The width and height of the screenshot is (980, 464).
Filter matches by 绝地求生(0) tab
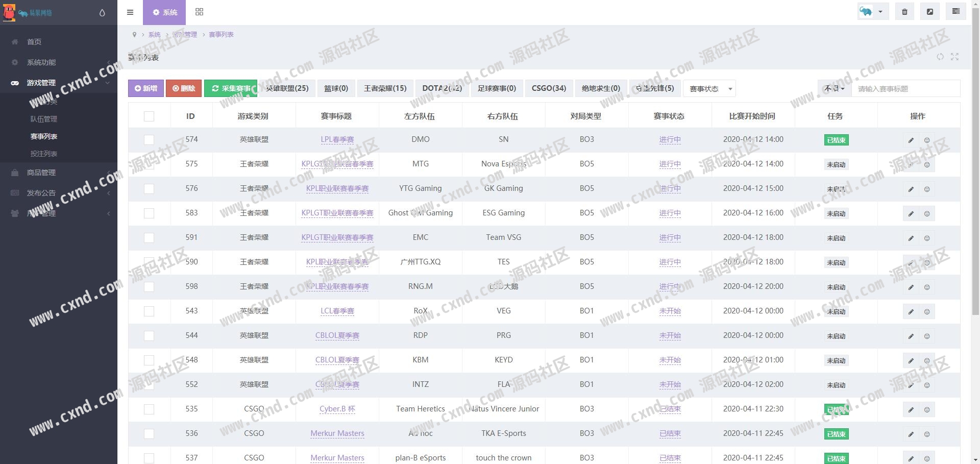point(601,88)
